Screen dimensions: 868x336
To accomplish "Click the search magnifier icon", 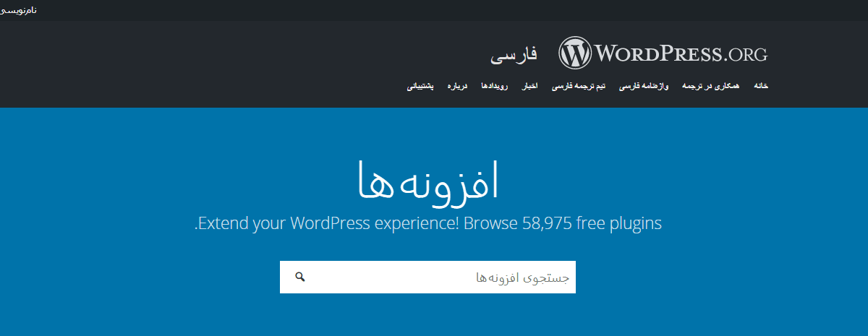I will click(x=300, y=277).
